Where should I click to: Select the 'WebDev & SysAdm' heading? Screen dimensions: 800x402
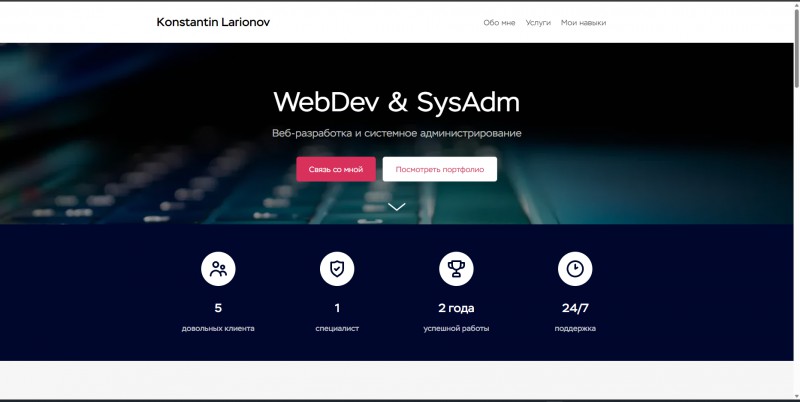pos(396,102)
